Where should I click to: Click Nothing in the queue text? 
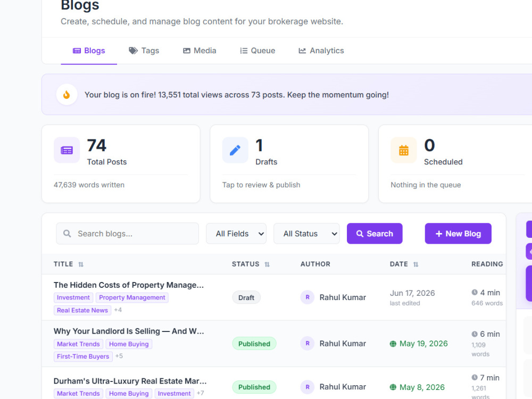(426, 185)
